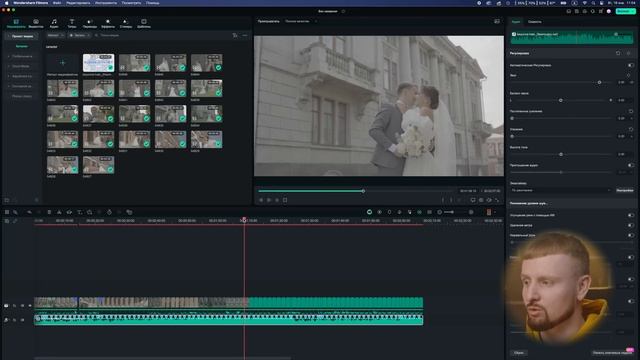This screenshot has width=640, height=360.
Task: Click the add track icon left of ruler
Action: tap(7, 221)
